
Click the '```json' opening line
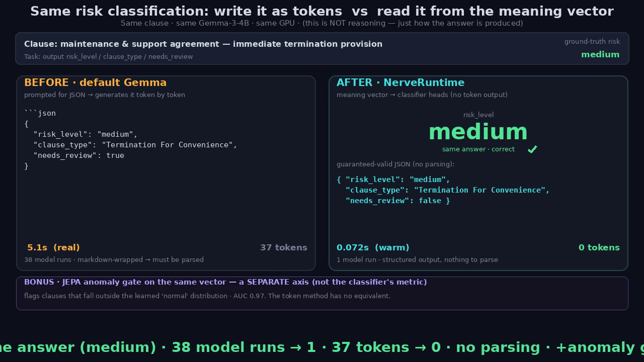(x=40, y=114)
